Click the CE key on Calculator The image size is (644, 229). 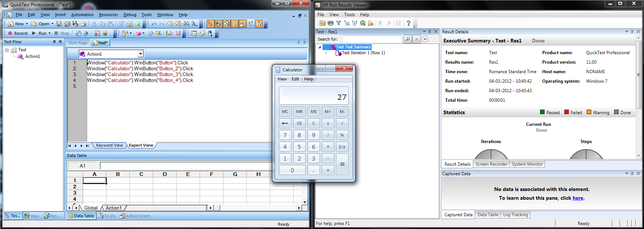[299, 123]
